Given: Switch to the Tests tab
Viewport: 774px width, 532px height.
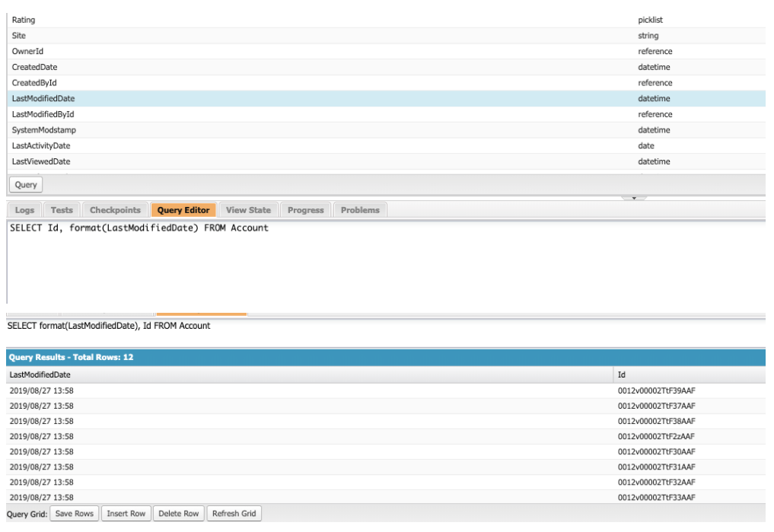Looking at the screenshot, I should coord(62,210).
